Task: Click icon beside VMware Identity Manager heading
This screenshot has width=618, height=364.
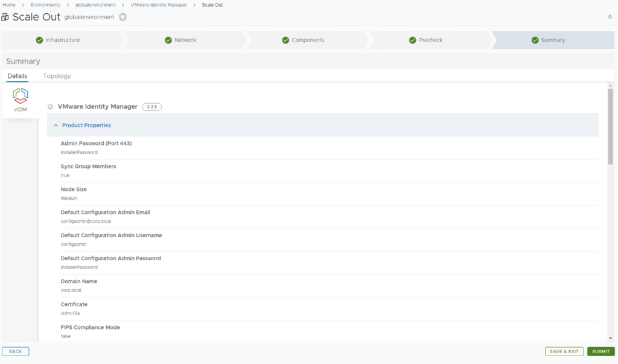Action: [51, 107]
